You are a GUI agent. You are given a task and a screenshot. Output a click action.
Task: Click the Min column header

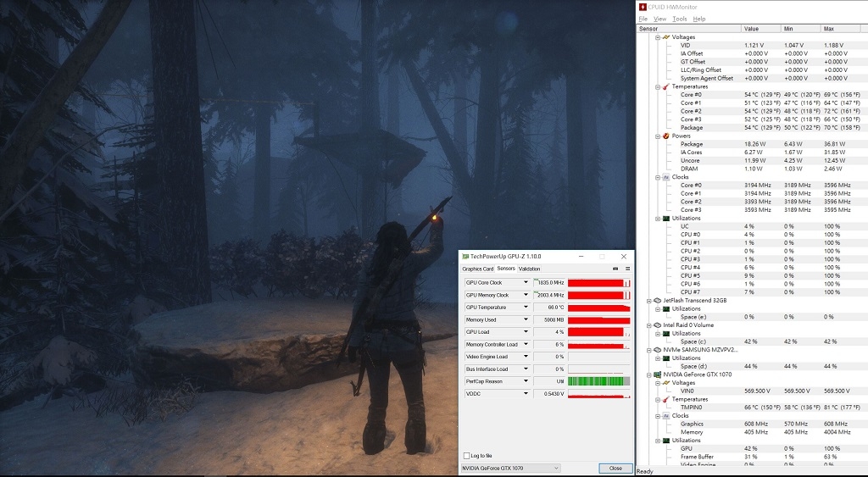(801, 29)
